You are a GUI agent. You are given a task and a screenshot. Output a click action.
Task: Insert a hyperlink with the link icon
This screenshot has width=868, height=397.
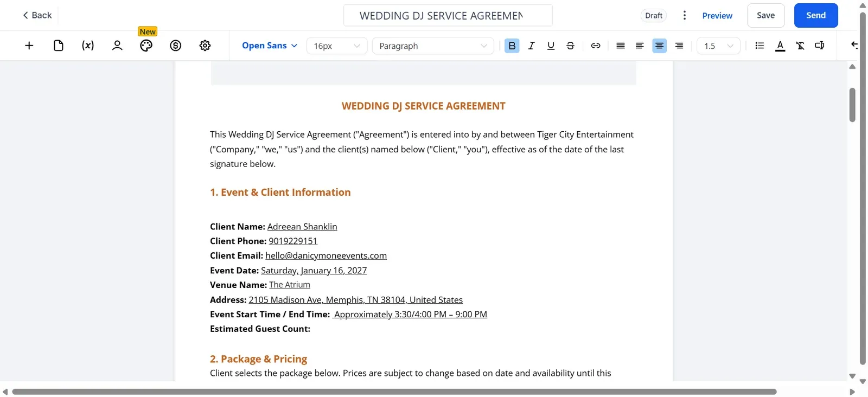(x=596, y=46)
